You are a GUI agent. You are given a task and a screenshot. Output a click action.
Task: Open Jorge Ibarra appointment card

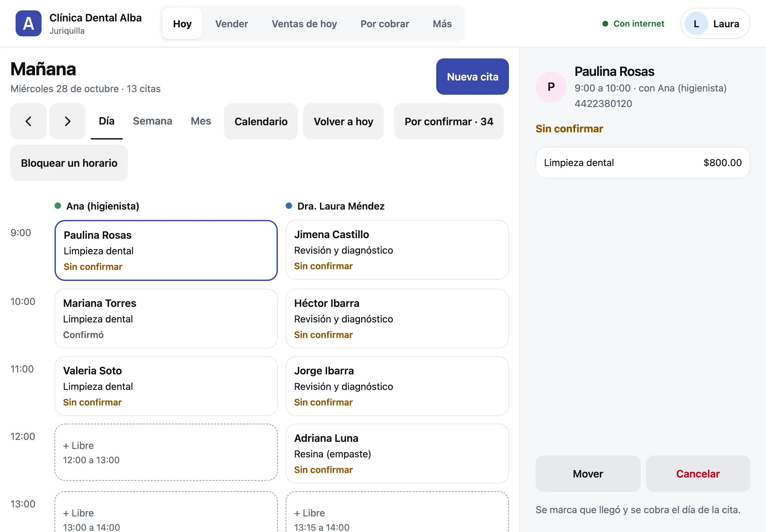[x=397, y=386]
